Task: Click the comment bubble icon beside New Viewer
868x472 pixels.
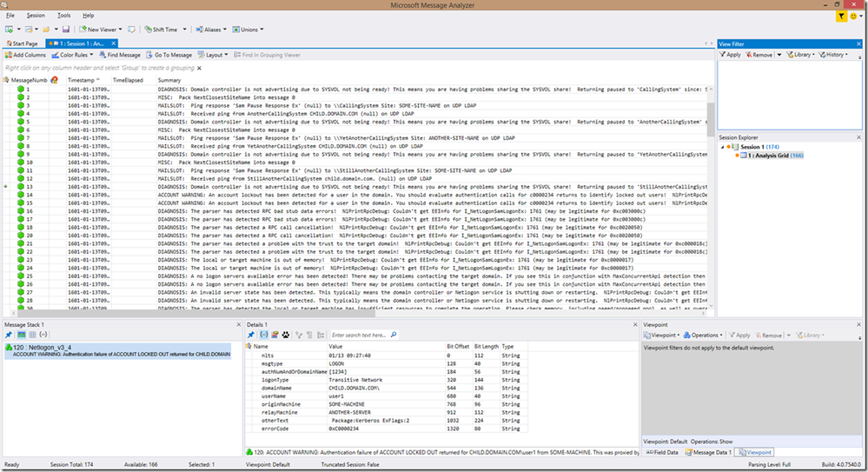Action: (x=131, y=30)
